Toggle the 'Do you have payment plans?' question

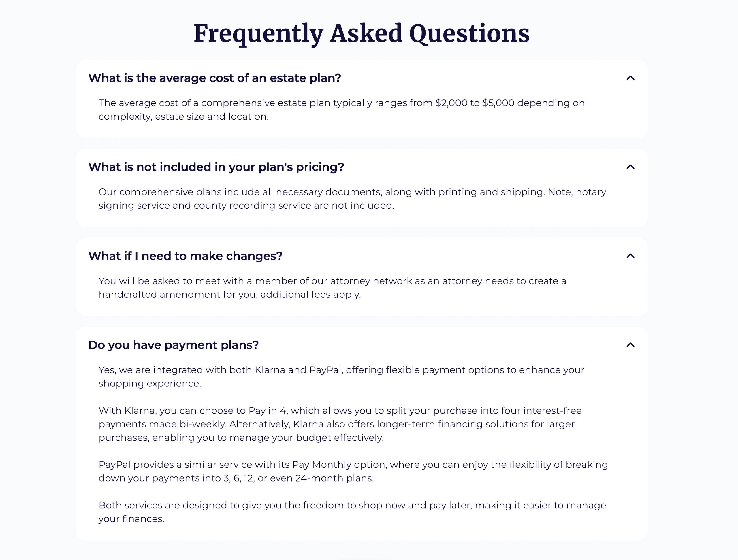pos(173,345)
